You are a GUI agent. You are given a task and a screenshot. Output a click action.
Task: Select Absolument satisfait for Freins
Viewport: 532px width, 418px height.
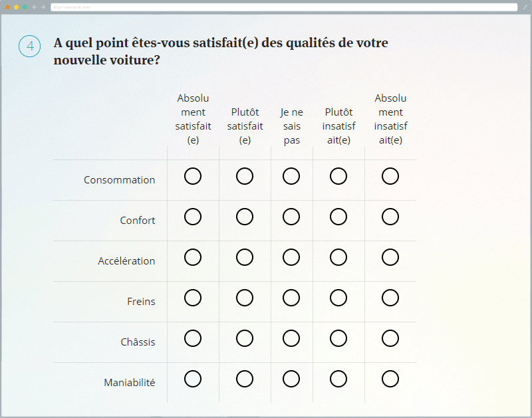193,298
